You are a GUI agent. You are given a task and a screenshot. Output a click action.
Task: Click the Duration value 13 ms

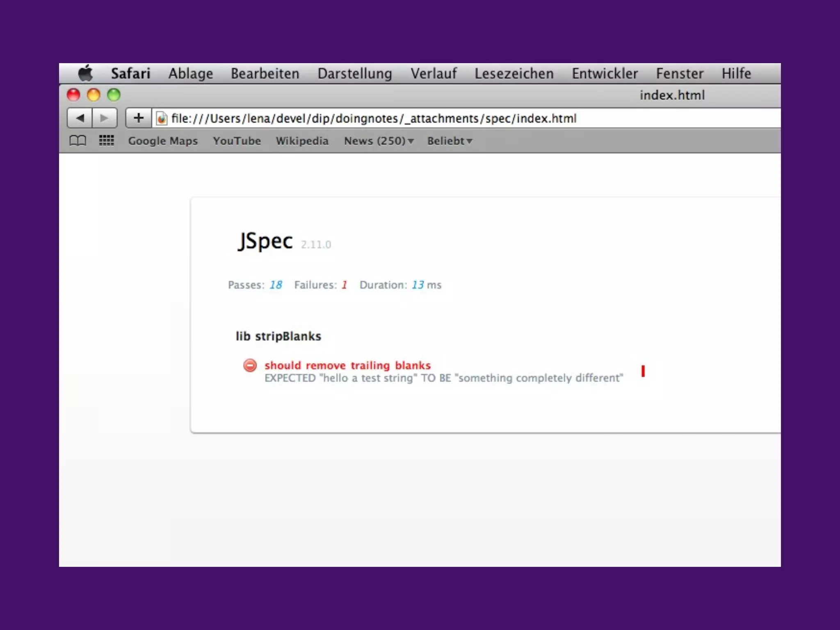[427, 285]
